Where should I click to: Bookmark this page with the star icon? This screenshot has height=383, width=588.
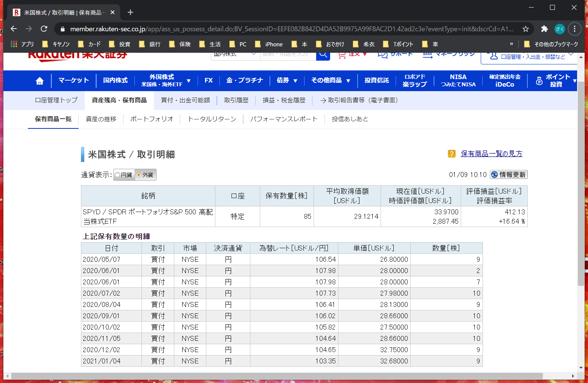[526, 29]
